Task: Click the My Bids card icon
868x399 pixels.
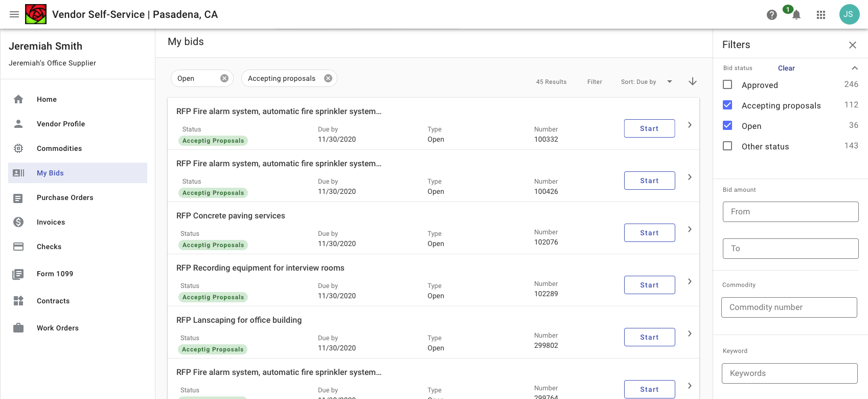Action: (18, 173)
